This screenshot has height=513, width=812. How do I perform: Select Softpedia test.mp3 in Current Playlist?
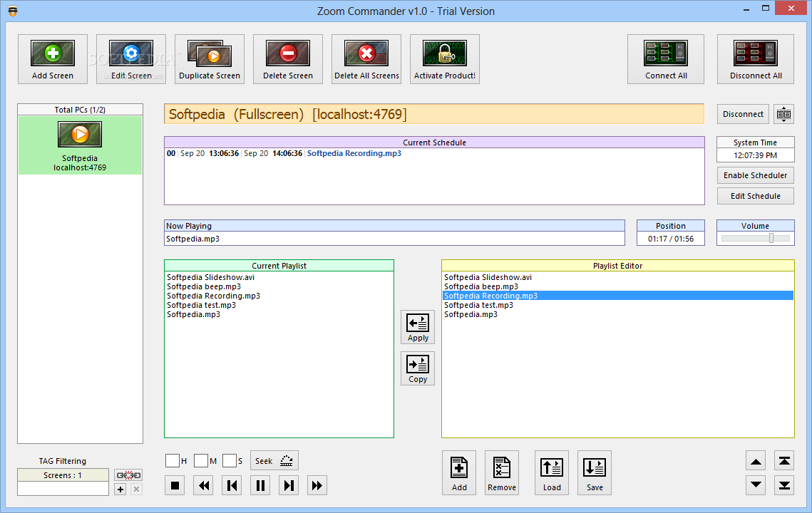202,306
